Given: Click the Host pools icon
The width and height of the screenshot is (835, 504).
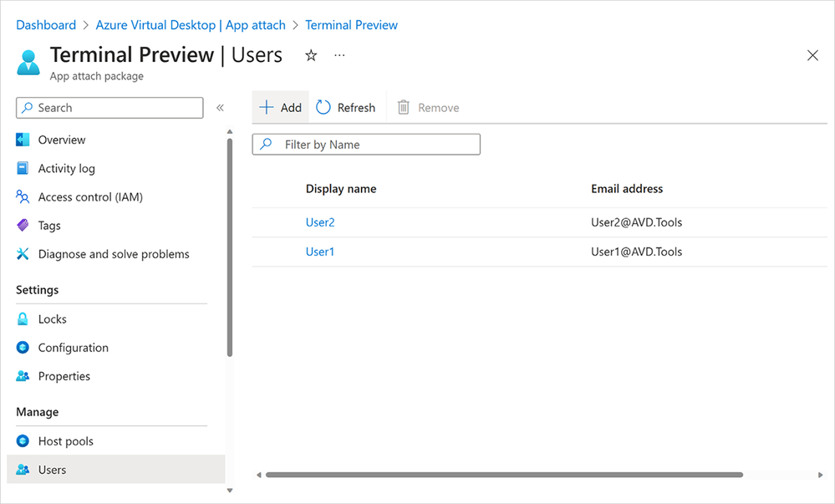Looking at the screenshot, I should click(x=23, y=441).
